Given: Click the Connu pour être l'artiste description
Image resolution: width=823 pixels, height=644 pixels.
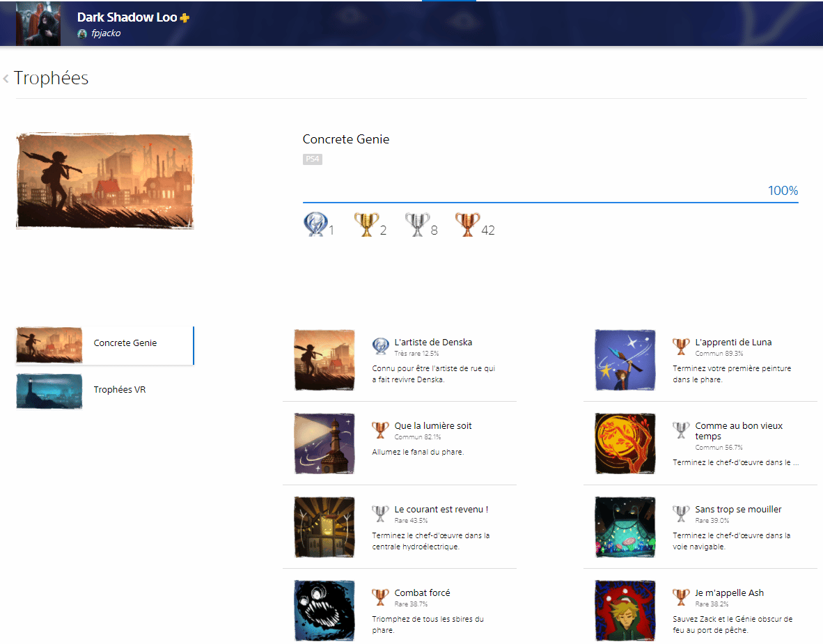Looking at the screenshot, I should tap(434, 374).
